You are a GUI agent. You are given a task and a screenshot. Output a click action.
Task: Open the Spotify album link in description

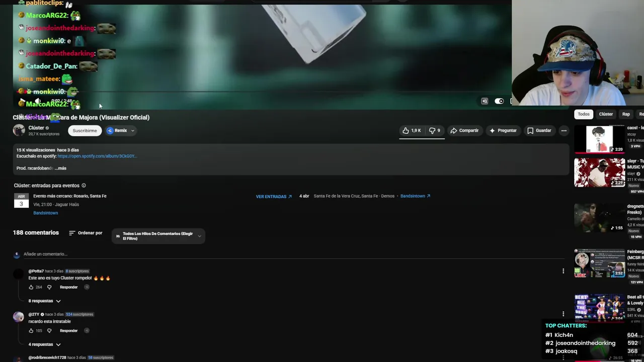[97, 156]
